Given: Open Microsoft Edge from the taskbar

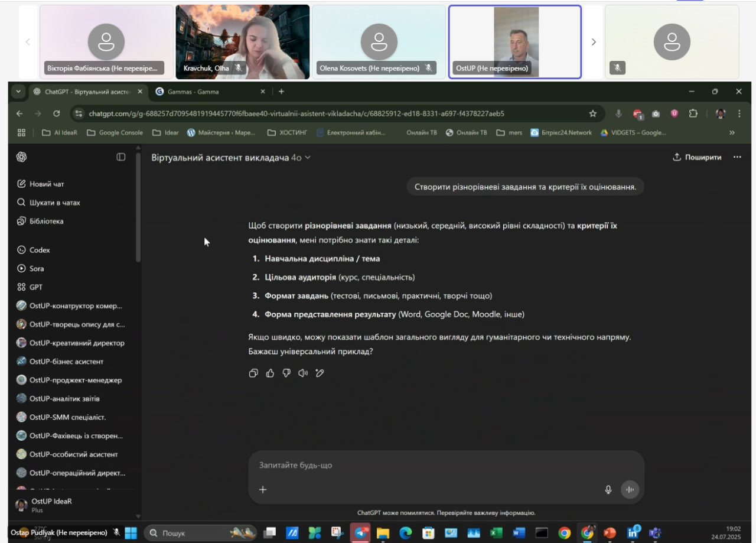Looking at the screenshot, I should [x=405, y=533].
